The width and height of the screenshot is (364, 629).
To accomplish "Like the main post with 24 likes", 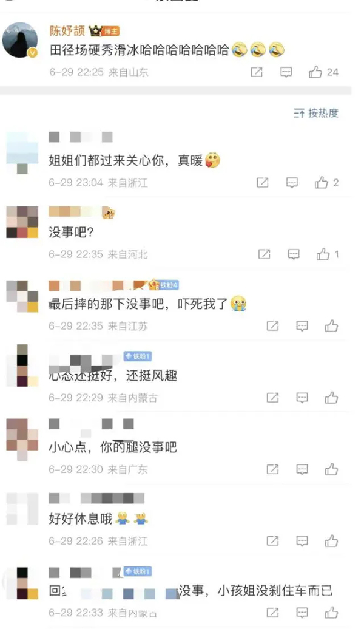I will pyautogui.click(x=323, y=72).
